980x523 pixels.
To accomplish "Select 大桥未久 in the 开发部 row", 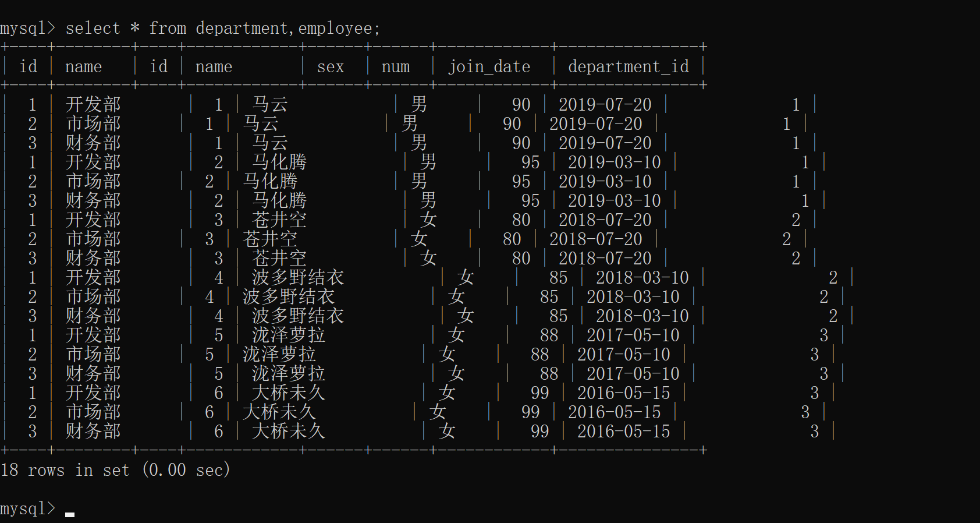I will [289, 393].
